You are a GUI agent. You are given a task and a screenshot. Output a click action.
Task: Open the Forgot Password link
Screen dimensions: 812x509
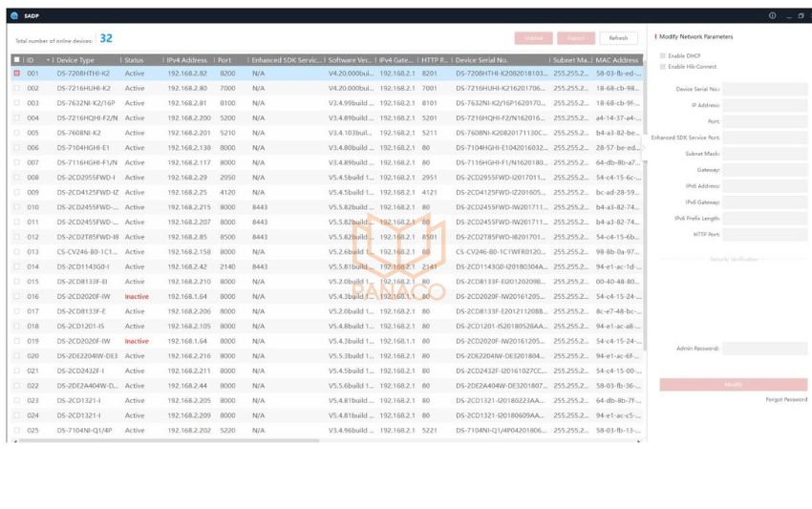(x=786, y=400)
